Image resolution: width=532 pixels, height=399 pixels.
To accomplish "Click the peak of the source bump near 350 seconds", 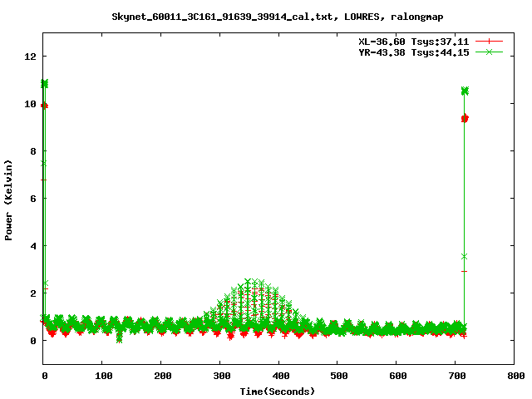I will pyautogui.click(x=249, y=282).
